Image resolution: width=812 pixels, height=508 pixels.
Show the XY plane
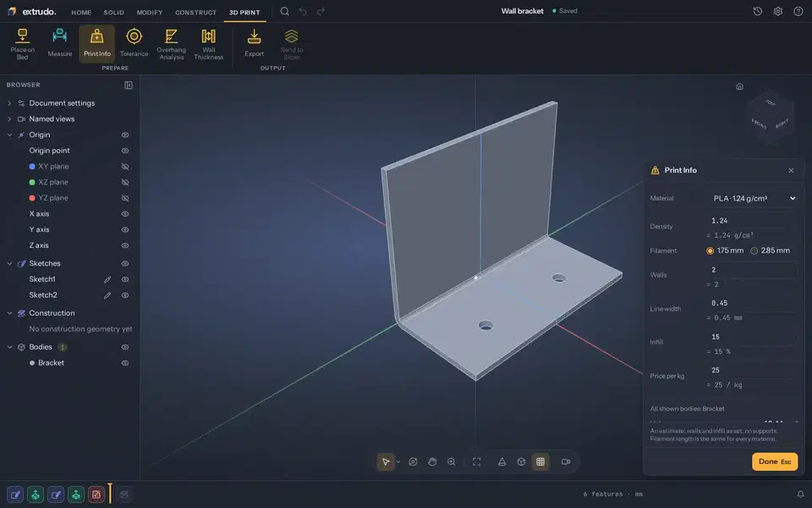point(125,167)
